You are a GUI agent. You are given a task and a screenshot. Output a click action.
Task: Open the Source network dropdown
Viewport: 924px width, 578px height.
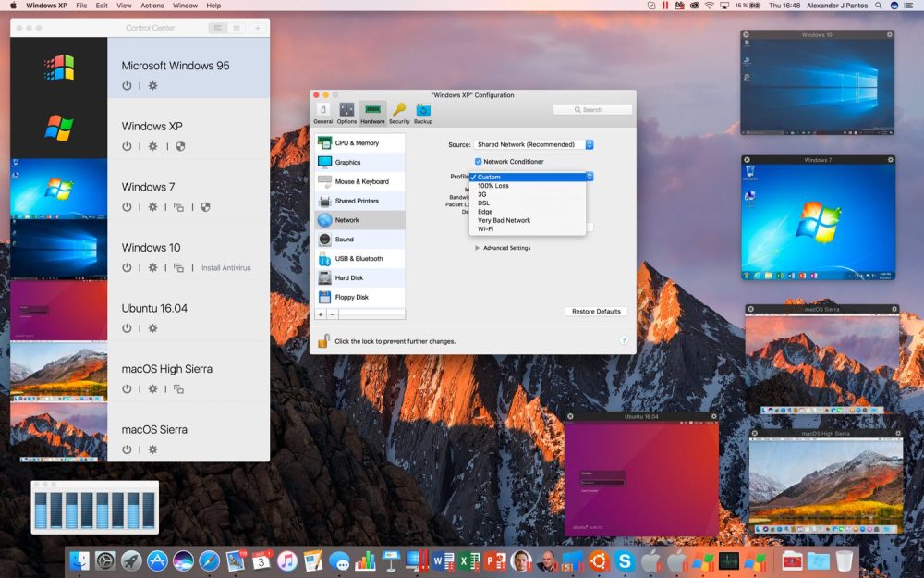tap(533, 144)
